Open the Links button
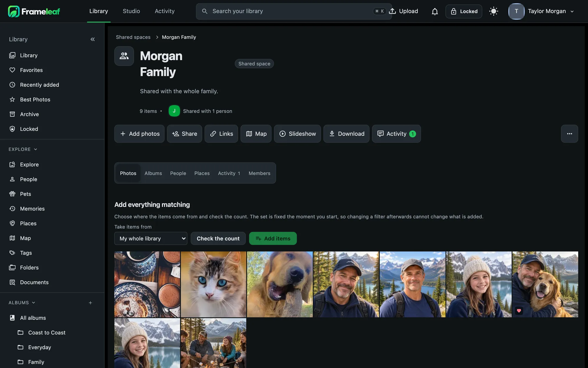The height and width of the screenshot is (368, 588). coord(221,134)
